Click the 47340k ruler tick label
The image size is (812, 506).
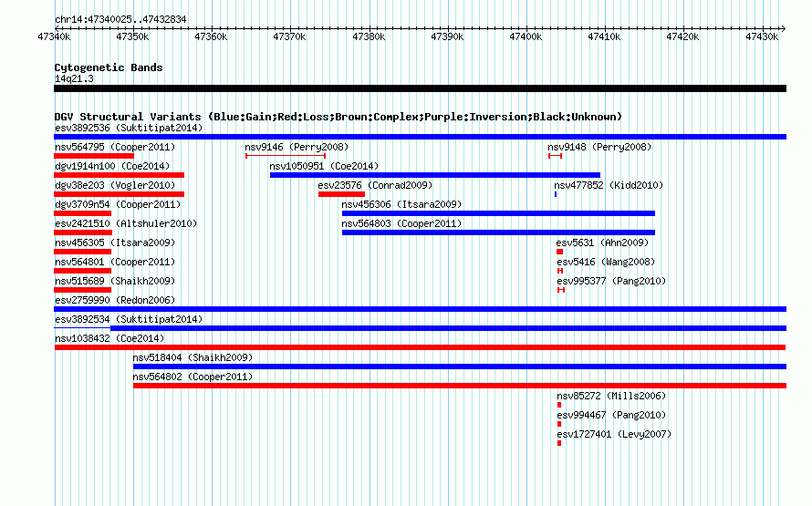pyautogui.click(x=54, y=36)
